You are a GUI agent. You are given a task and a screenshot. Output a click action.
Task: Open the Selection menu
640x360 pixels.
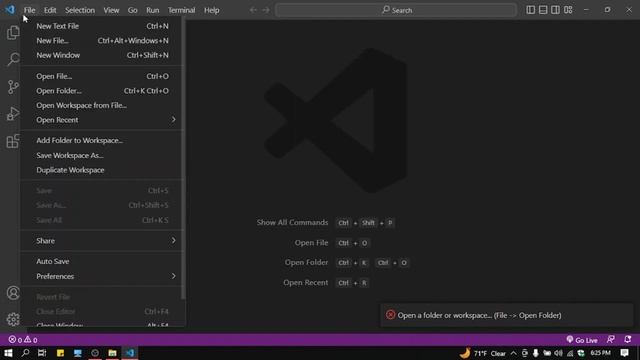tap(80, 10)
